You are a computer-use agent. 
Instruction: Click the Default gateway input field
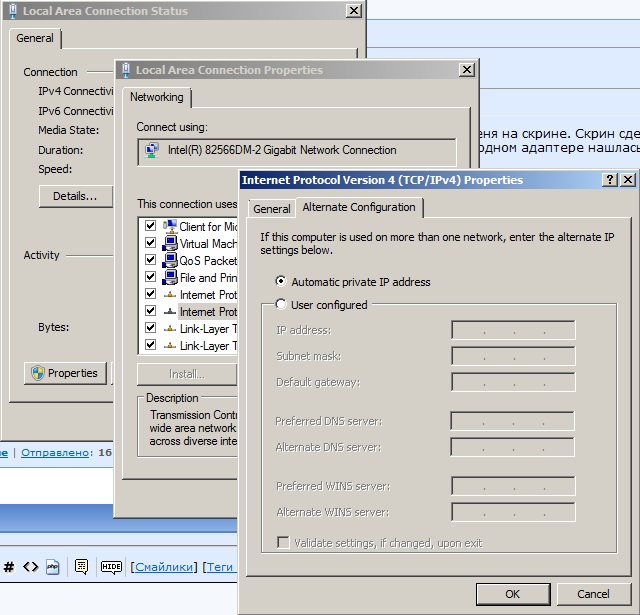[513, 382]
